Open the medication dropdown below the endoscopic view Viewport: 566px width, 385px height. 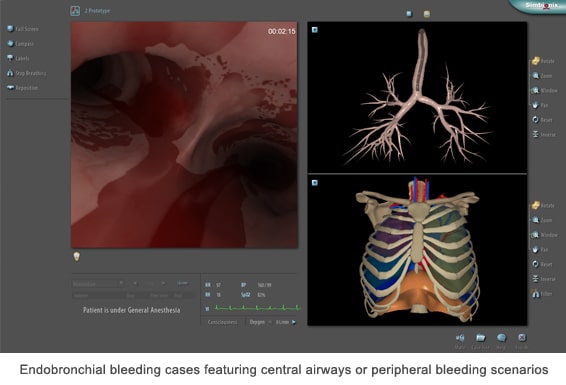[98, 284]
